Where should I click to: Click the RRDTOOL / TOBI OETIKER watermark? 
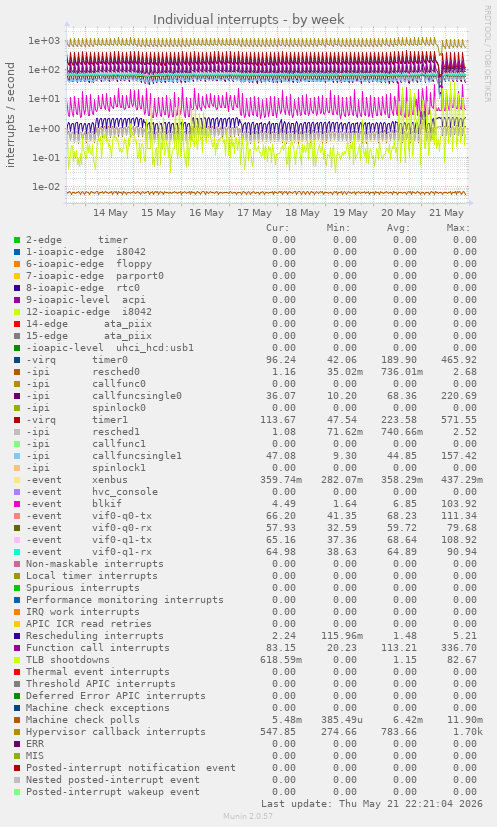(x=487, y=53)
